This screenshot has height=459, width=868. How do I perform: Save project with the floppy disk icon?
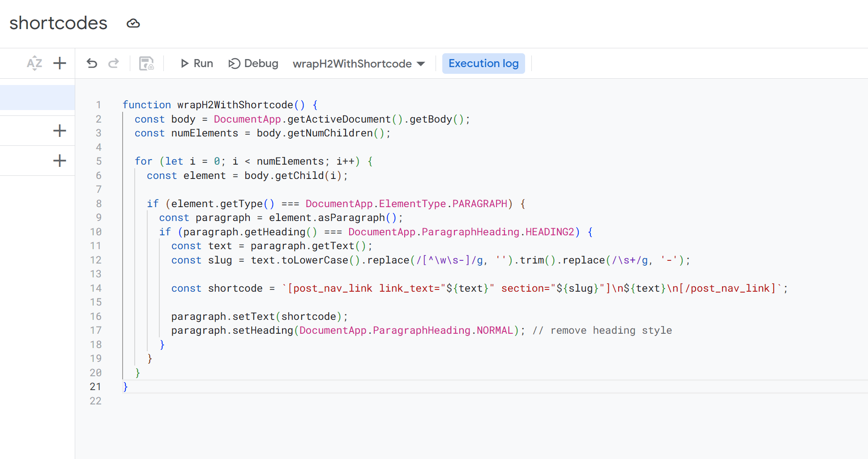point(146,64)
